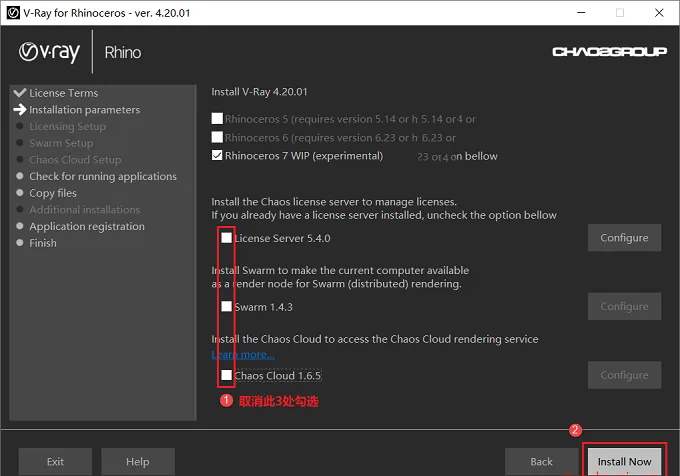The width and height of the screenshot is (680, 476).
Task: Select Additional installations step
Action: (x=85, y=209)
